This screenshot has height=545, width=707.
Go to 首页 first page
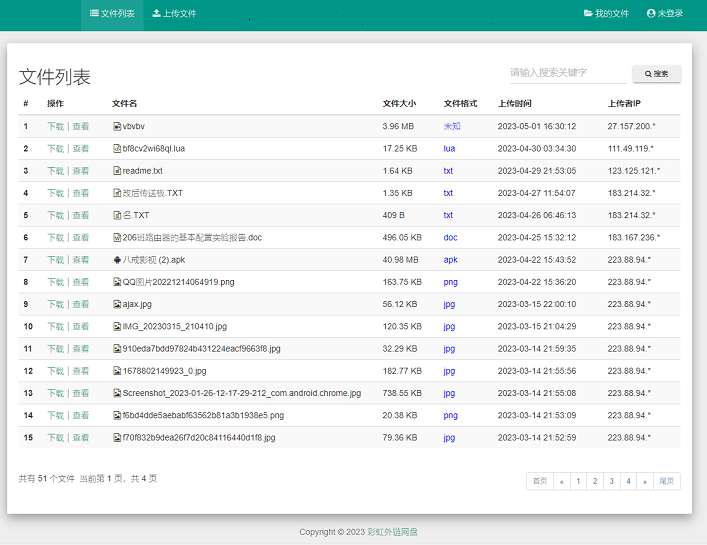click(540, 481)
